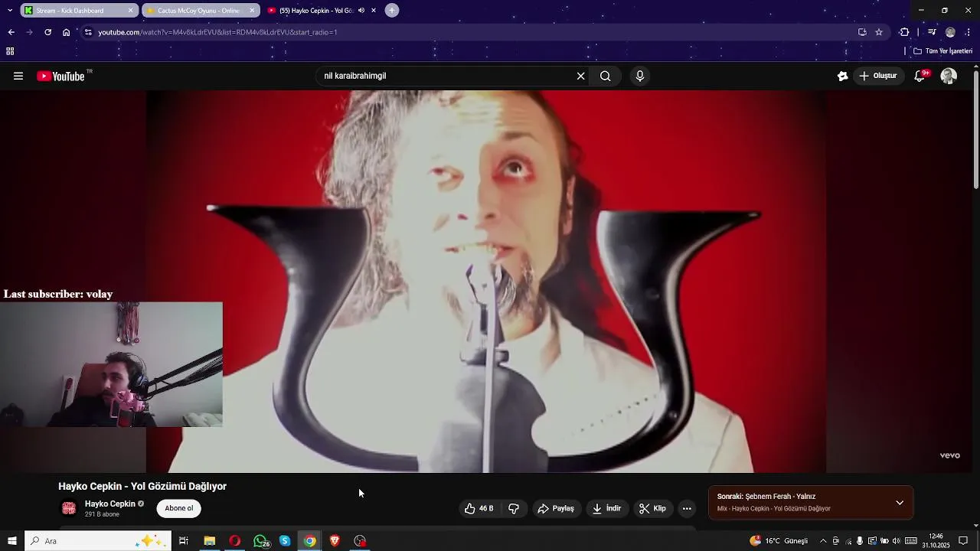The width and height of the screenshot is (980, 551).
Task: Launch Opera from the taskbar
Action: pos(234,541)
